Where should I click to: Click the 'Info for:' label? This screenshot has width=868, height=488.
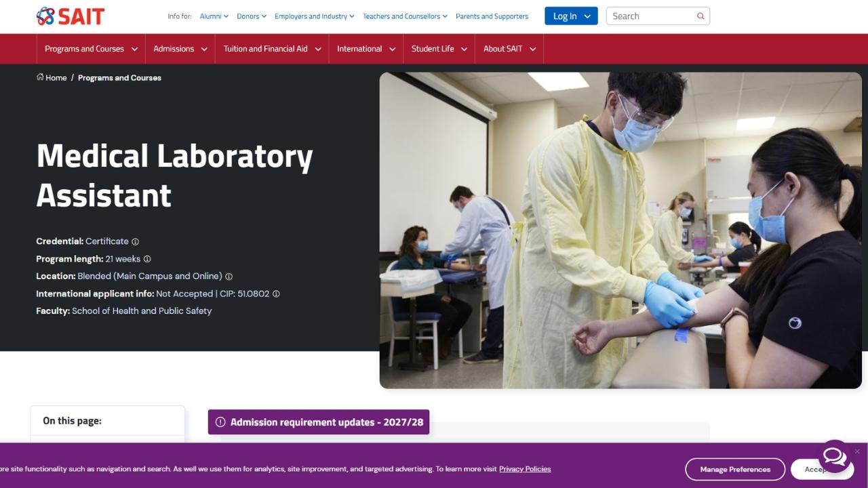180,16
